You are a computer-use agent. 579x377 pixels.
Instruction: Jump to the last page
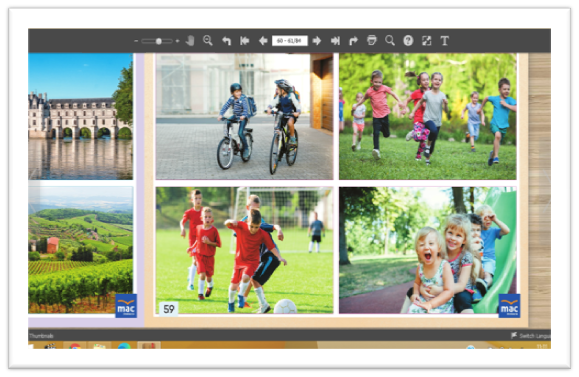point(335,41)
